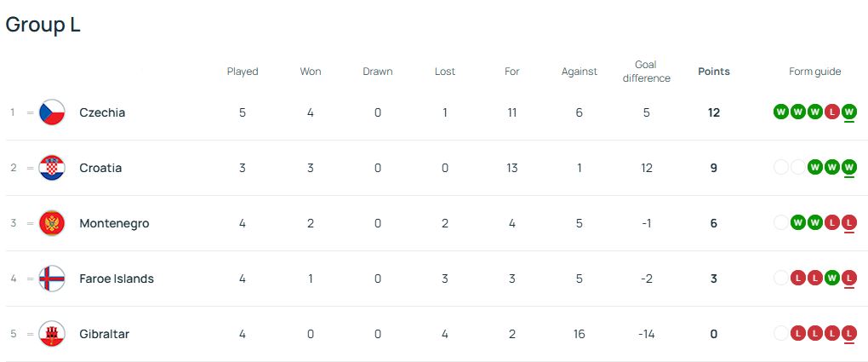The width and height of the screenshot is (868, 362).
Task: Open the Faroe Islands team link
Action: pyautogui.click(x=117, y=279)
